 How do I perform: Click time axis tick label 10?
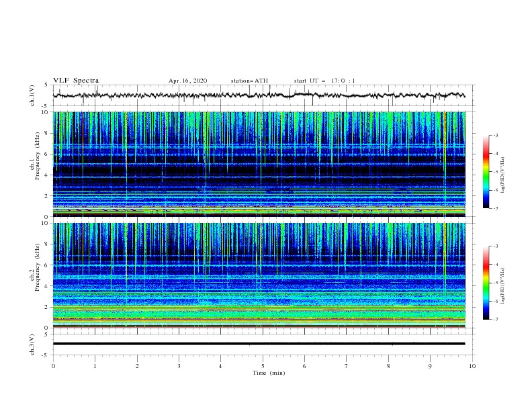pos(472,366)
